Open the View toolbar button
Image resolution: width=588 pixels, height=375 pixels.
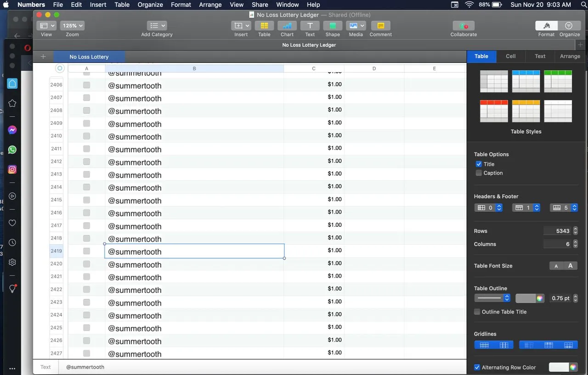tap(46, 26)
